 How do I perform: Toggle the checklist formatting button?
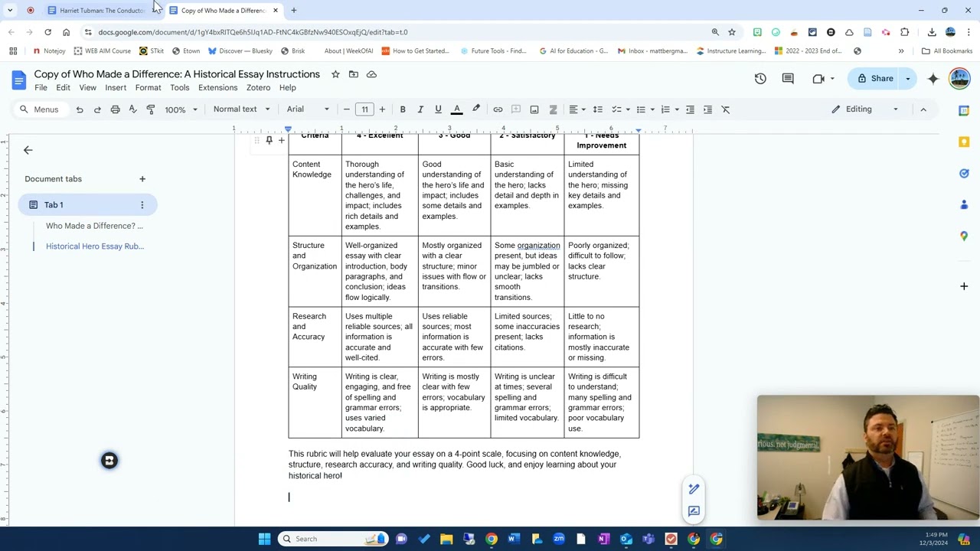[616, 109]
